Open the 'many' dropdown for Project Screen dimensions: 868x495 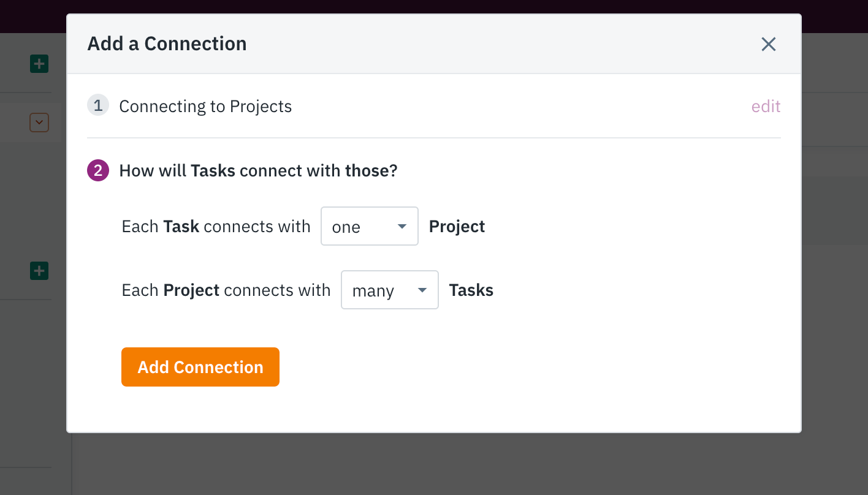(x=390, y=290)
